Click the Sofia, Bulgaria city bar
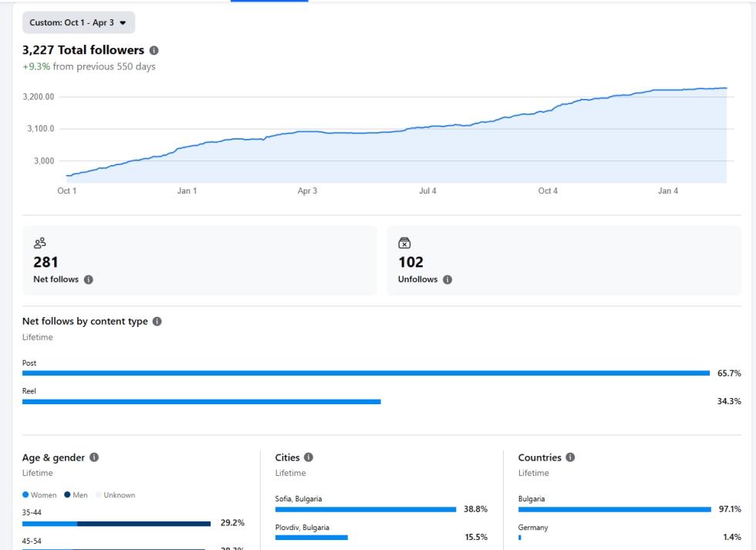This screenshot has width=756, height=550. pyautogui.click(x=366, y=509)
